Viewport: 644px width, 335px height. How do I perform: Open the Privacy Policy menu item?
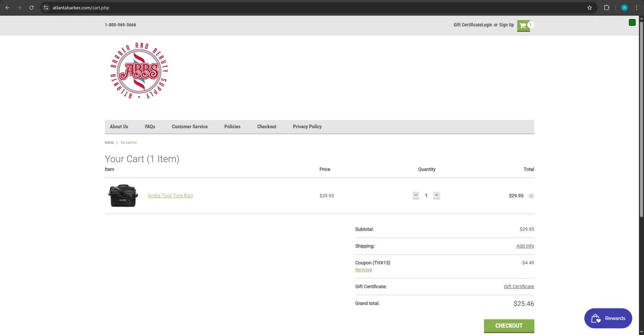click(x=307, y=127)
